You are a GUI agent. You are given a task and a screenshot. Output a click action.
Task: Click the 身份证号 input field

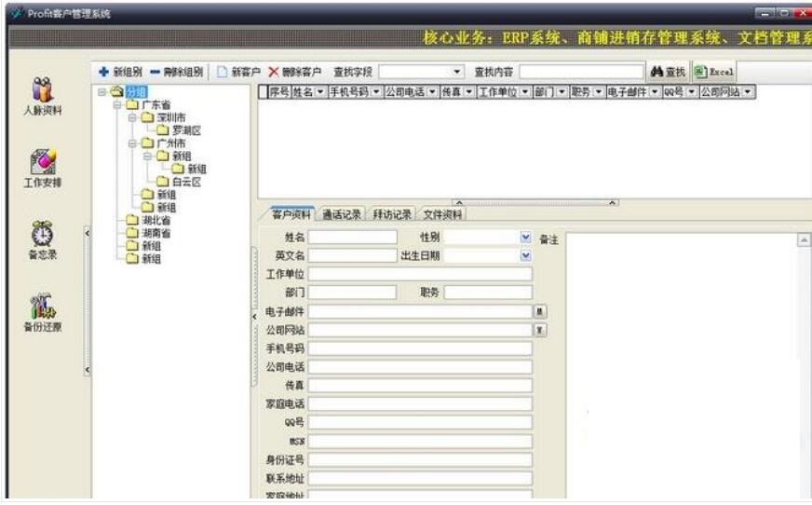tap(421, 460)
